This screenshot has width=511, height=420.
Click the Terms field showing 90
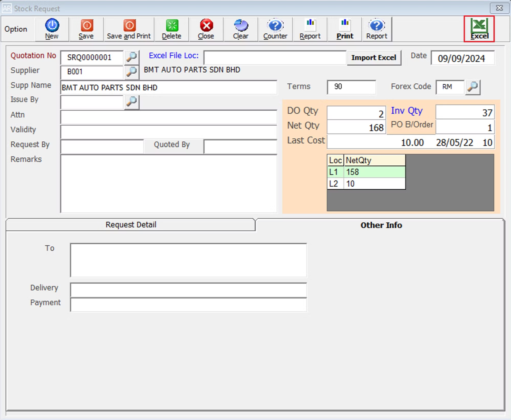351,87
